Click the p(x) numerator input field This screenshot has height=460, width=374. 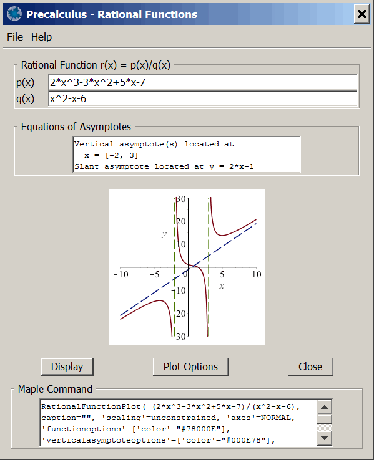coord(203,82)
